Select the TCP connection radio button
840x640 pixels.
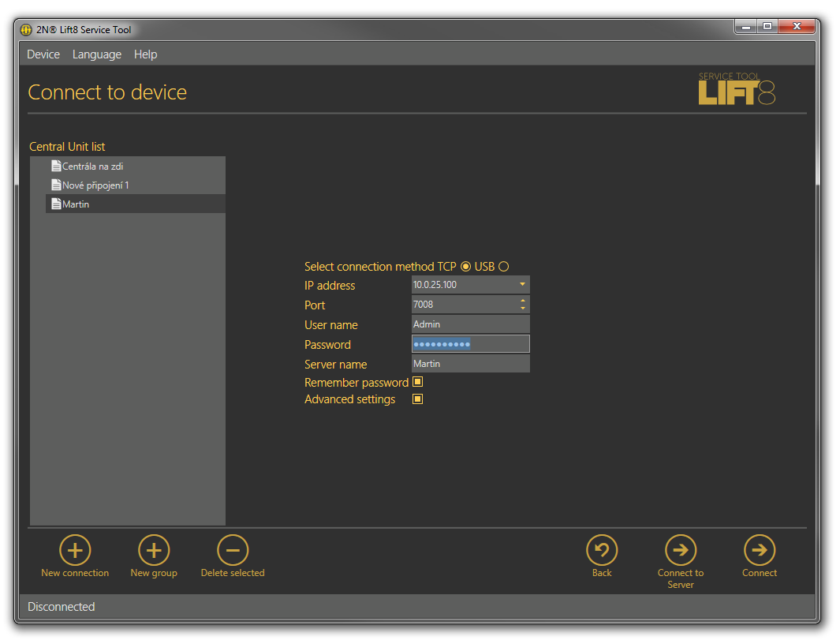tap(465, 267)
